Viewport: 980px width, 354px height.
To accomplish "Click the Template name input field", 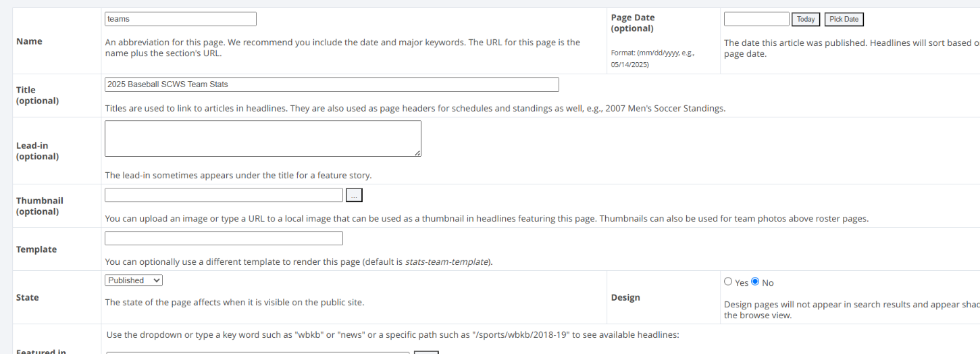I will click(224, 238).
